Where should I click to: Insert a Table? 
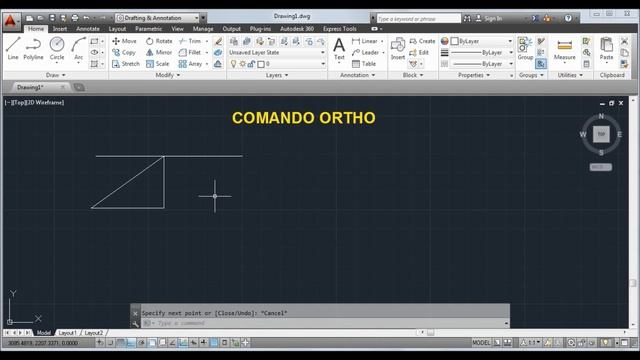[364, 64]
